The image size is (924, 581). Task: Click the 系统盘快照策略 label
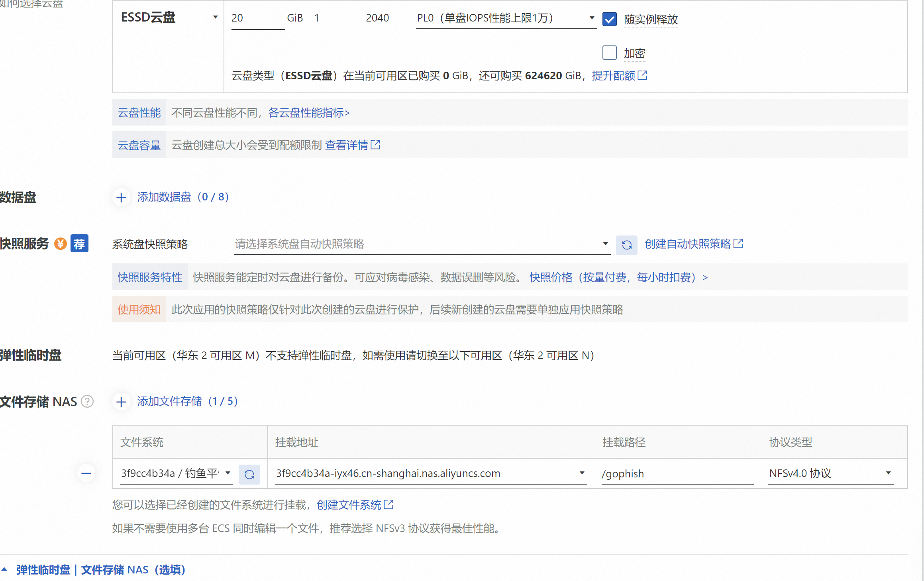(x=150, y=244)
